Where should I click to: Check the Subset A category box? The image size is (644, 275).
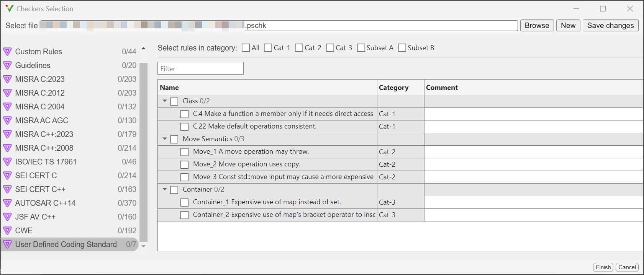(x=361, y=48)
